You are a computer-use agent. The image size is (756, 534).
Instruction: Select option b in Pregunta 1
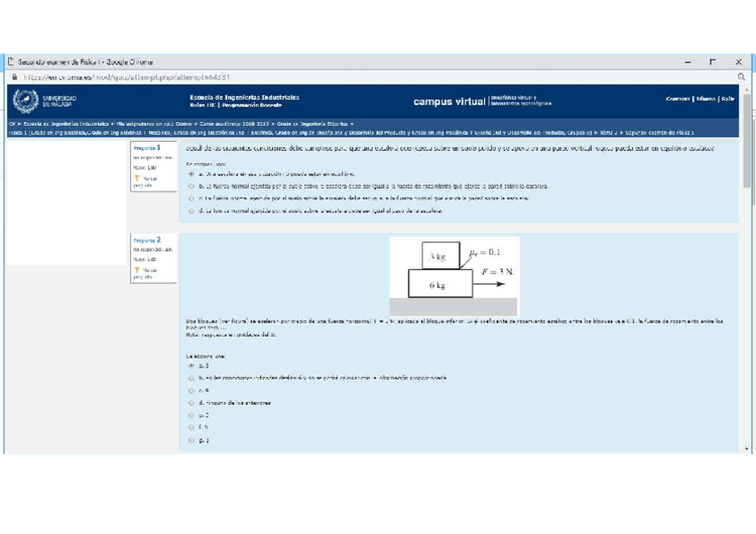192,186
